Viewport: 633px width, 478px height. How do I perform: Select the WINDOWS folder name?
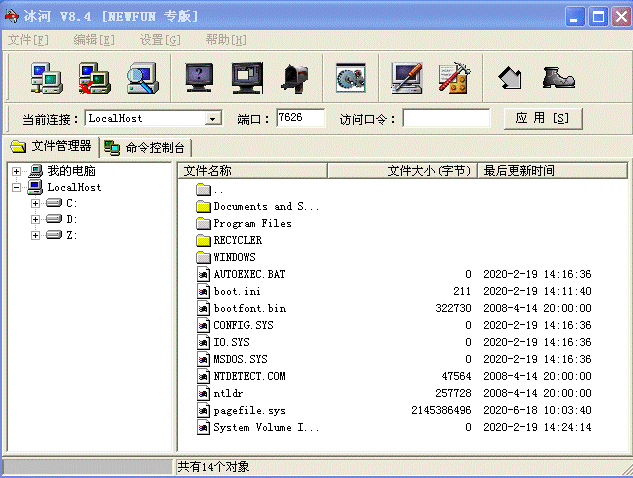click(235, 257)
